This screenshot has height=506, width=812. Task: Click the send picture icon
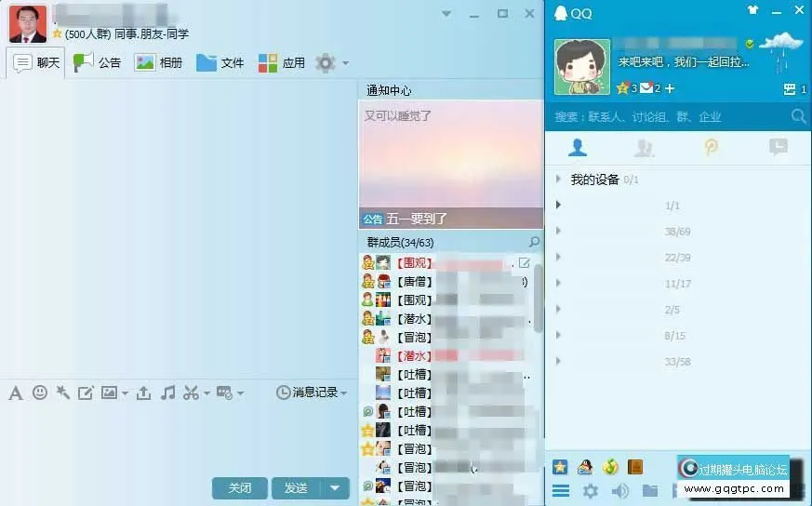click(x=109, y=393)
